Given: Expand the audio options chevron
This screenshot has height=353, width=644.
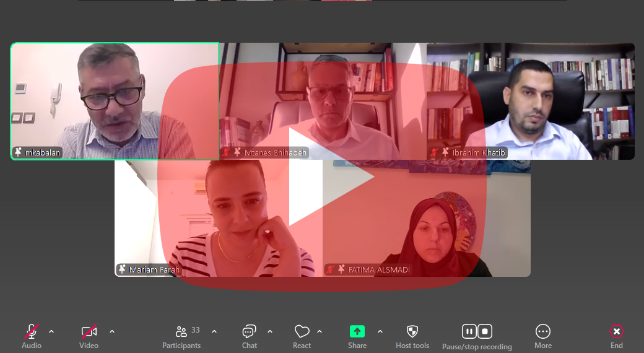Looking at the screenshot, I should click(51, 331).
